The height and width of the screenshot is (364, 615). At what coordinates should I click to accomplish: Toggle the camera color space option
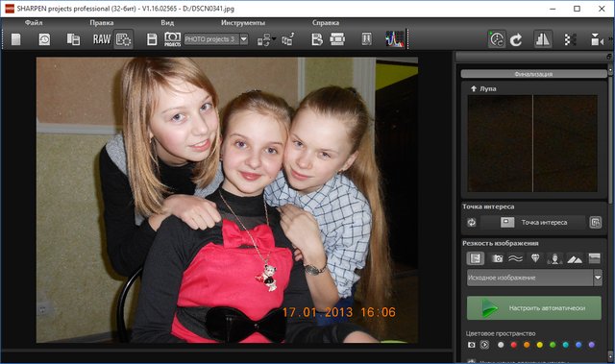coord(472,345)
